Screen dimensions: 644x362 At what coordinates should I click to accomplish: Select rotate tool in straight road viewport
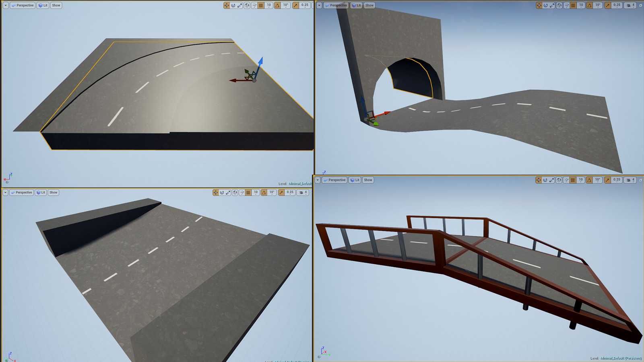[x=222, y=192]
